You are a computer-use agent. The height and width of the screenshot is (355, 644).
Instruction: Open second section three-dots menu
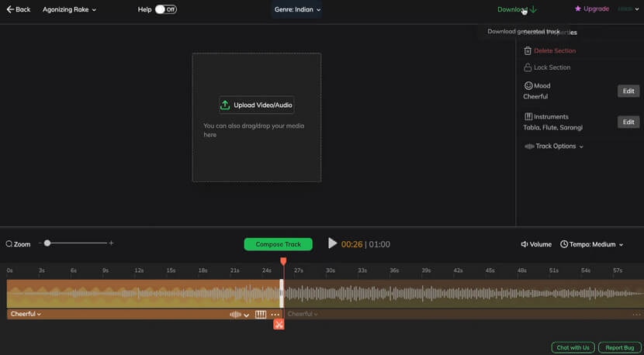click(636, 315)
